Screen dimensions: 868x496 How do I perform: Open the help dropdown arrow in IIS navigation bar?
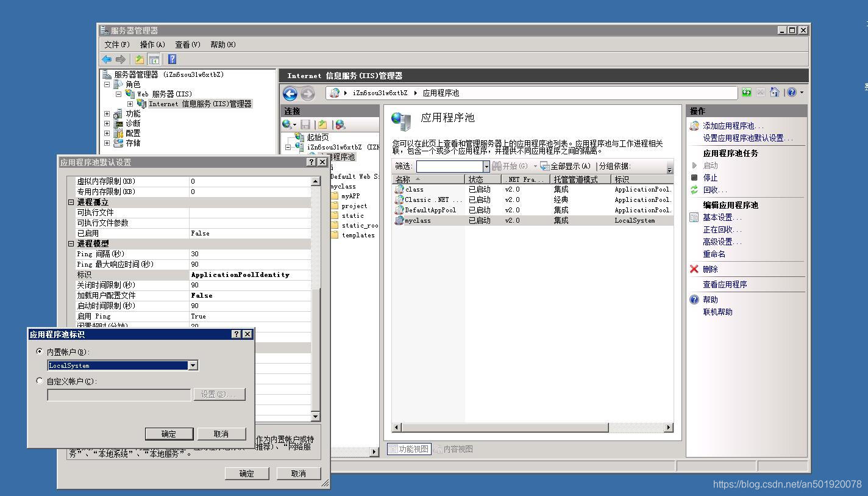802,93
